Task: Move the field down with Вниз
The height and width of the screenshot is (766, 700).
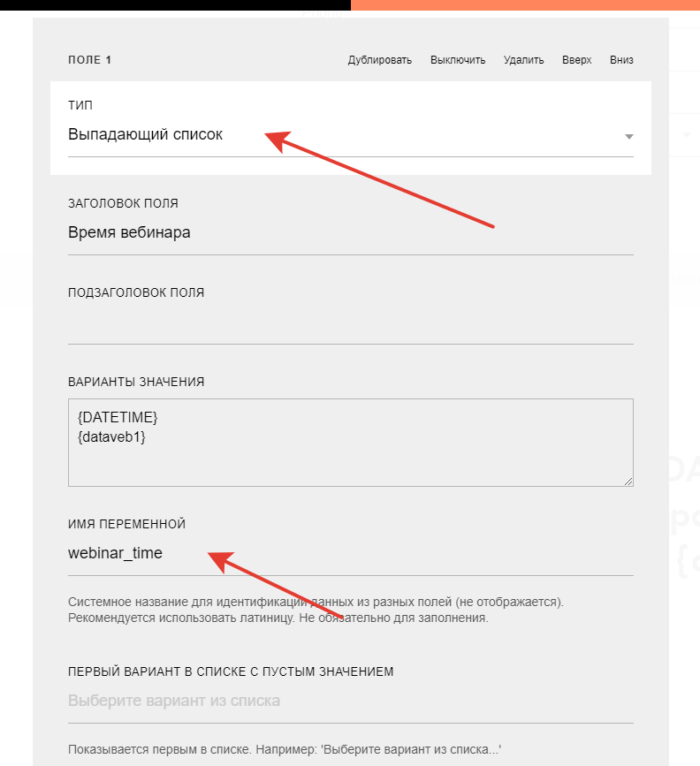Action: tap(621, 60)
